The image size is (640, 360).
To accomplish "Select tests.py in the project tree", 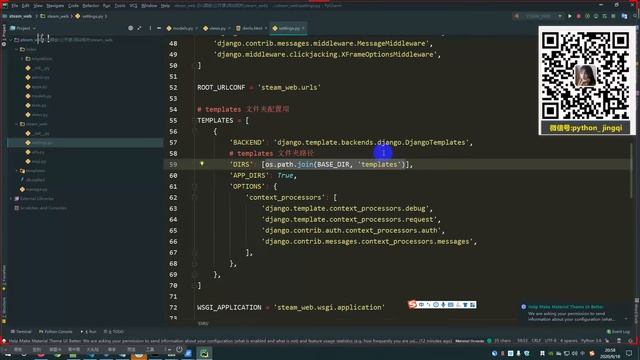I will pos(36,105).
